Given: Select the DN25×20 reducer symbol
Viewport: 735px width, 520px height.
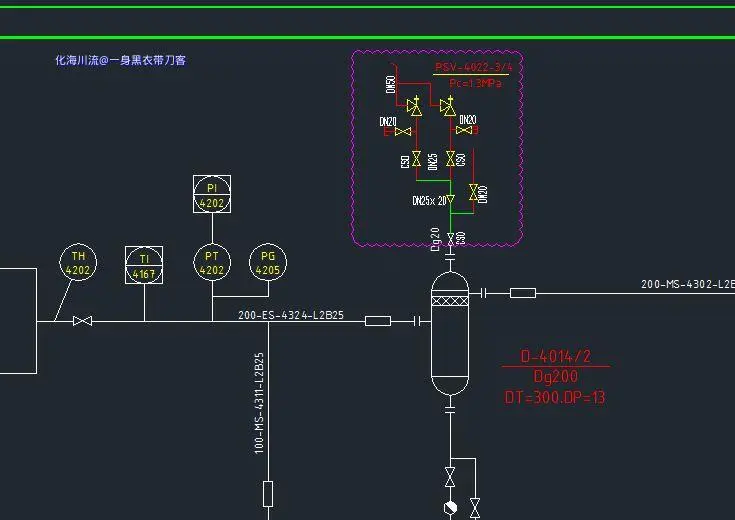Looking at the screenshot, I should 450,199.
